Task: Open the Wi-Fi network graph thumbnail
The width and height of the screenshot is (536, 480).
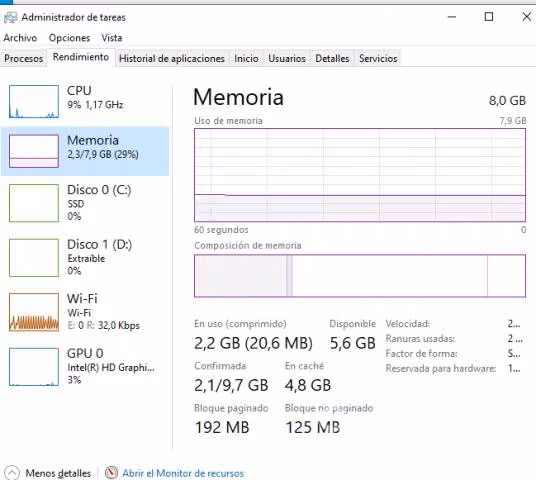Action: coord(34,312)
